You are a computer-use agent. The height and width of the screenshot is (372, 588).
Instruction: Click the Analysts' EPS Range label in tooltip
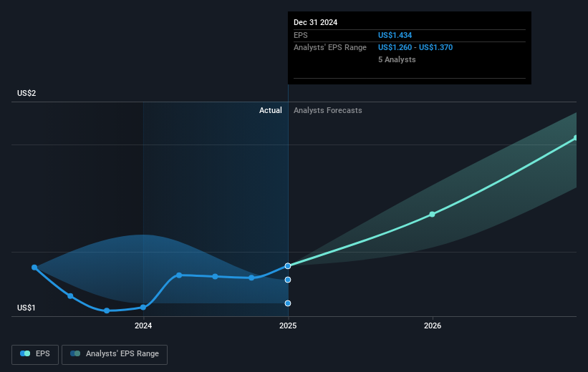330,47
